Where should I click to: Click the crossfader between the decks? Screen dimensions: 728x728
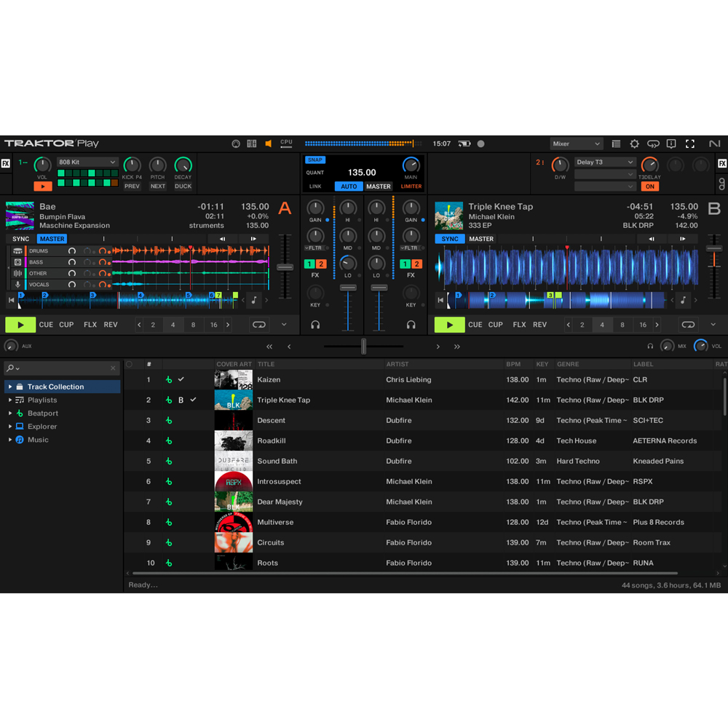tap(363, 347)
